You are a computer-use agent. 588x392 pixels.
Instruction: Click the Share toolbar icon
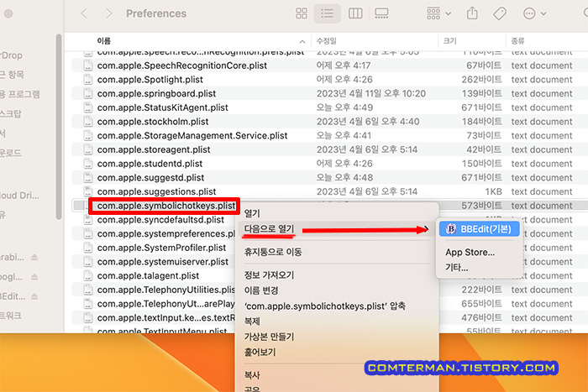pyautogui.click(x=472, y=13)
